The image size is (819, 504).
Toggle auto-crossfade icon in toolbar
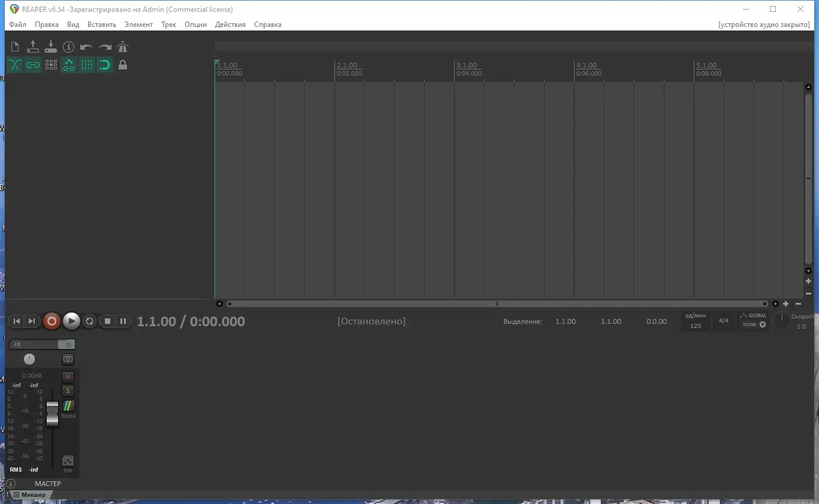(15, 65)
